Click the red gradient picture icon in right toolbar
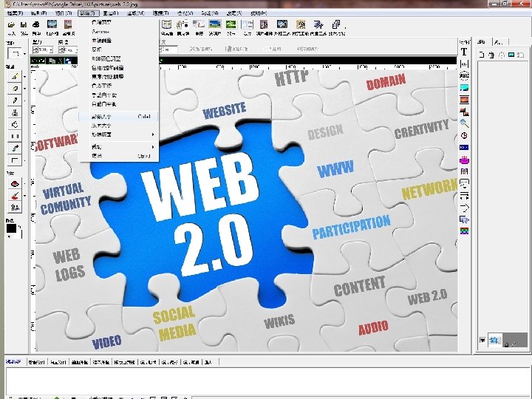The width and height of the screenshot is (532, 399). [x=464, y=100]
